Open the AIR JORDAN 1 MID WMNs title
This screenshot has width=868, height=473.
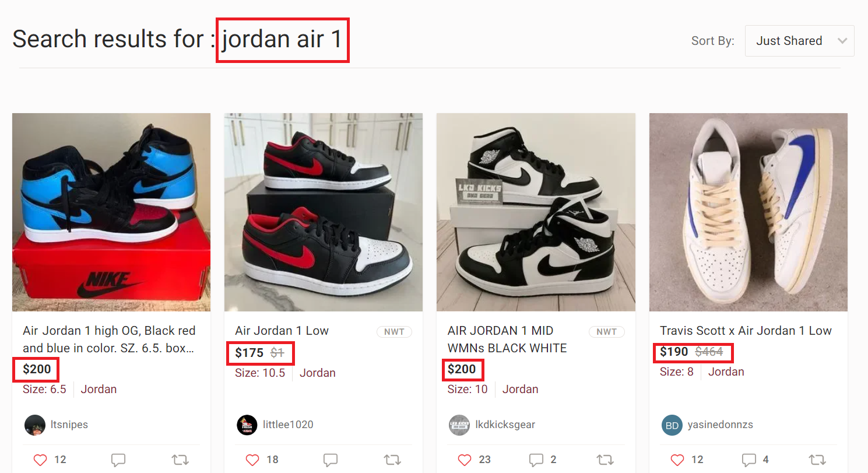[507, 339]
